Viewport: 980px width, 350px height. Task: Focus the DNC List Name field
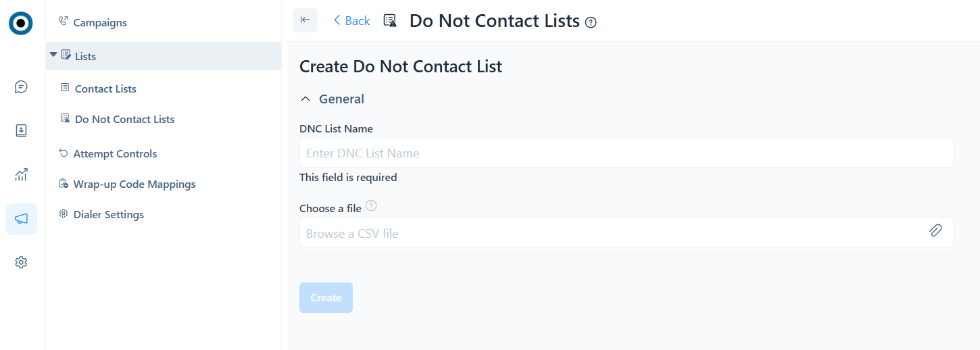pos(627,153)
